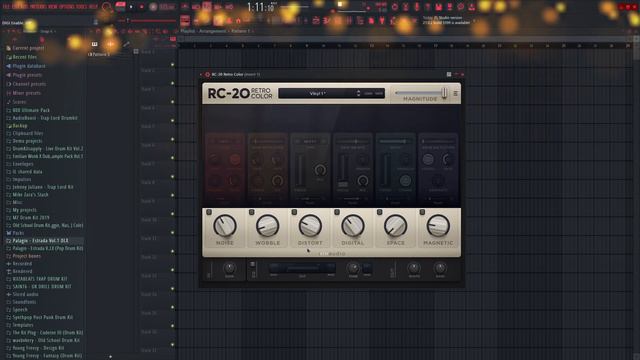Click the preset up/down arrows in RC-20
This screenshot has height=360, width=640.
tap(358, 93)
